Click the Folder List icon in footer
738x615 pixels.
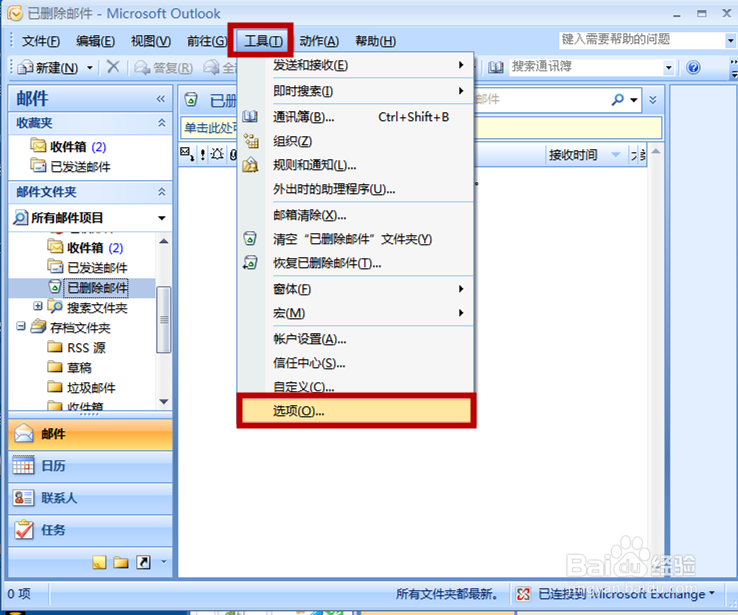pos(121,562)
